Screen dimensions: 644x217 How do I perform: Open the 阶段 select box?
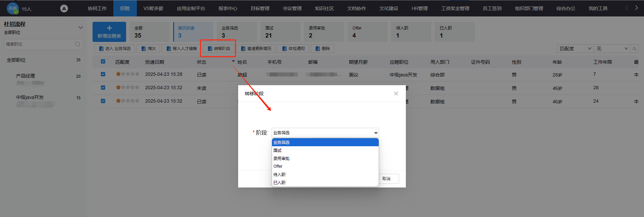[325, 133]
